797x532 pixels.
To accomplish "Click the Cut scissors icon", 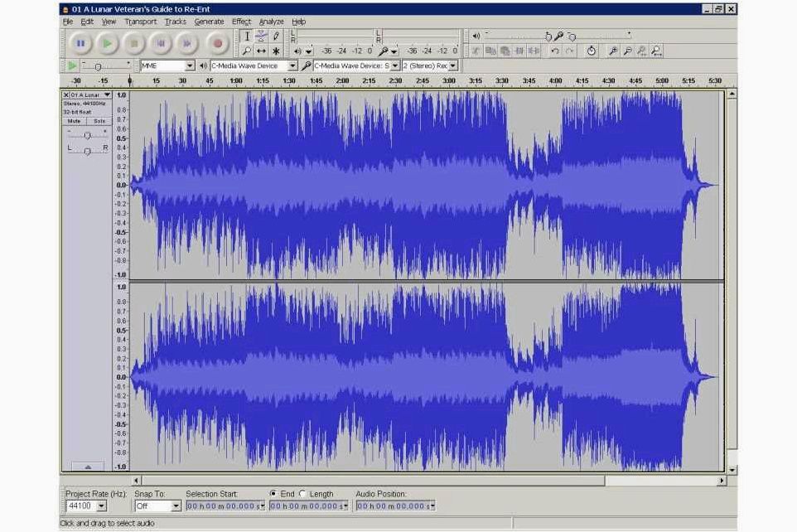I will (x=476, y=51).
